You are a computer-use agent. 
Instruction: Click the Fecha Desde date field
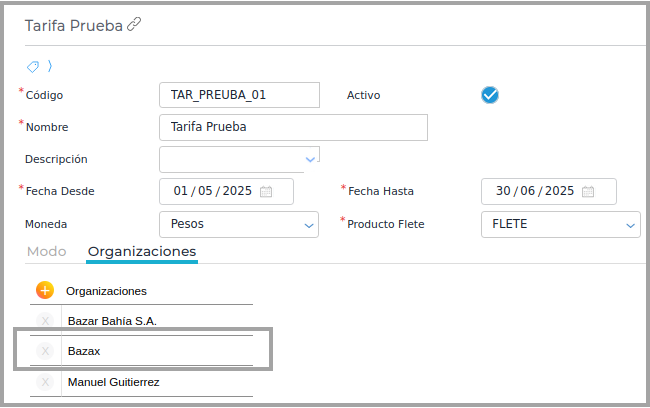click(212, 191)
